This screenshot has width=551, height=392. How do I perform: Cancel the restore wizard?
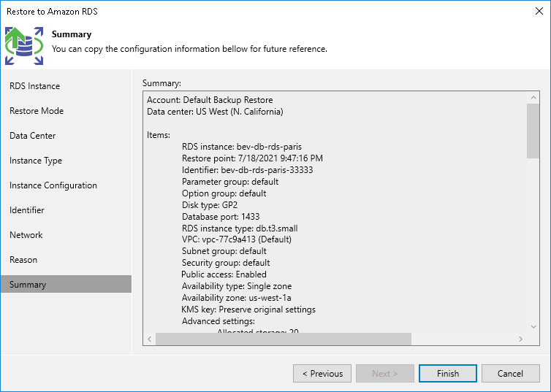point(510,374)
